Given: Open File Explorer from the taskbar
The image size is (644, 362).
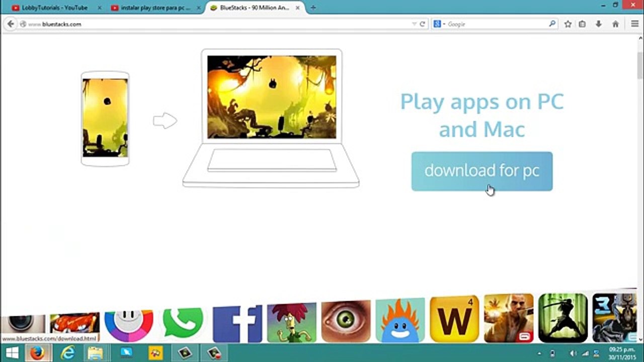Looking at the screenshot, I should coord(95,353).
